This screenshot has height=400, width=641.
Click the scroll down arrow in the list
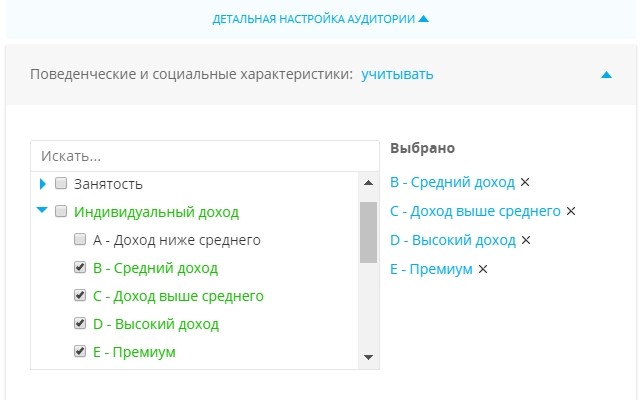pos(368,357)
